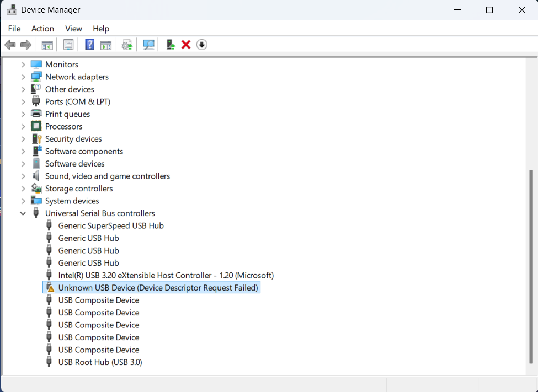The width and height of the screenshot is (538, 392).
Task: Click the Processors chip icon
Action: pos(36,126)
